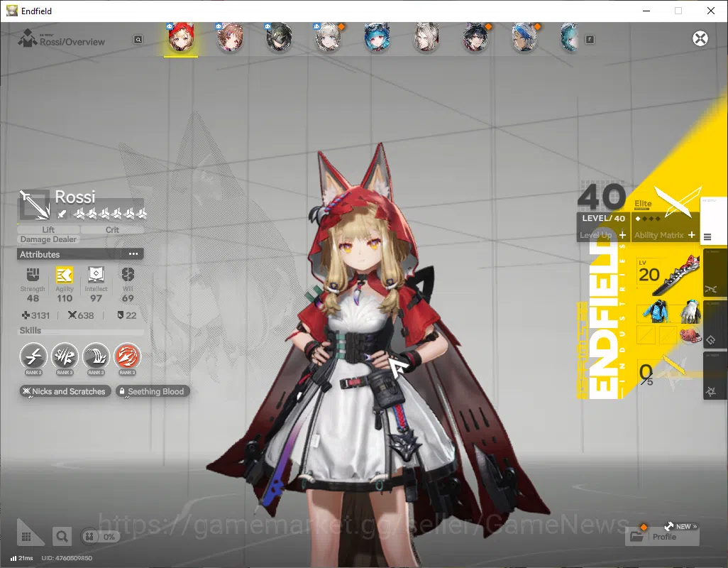The image size is (728, 568).
Task: Click Rossi's sword weapon-type icon
Action: pos(34,204)
